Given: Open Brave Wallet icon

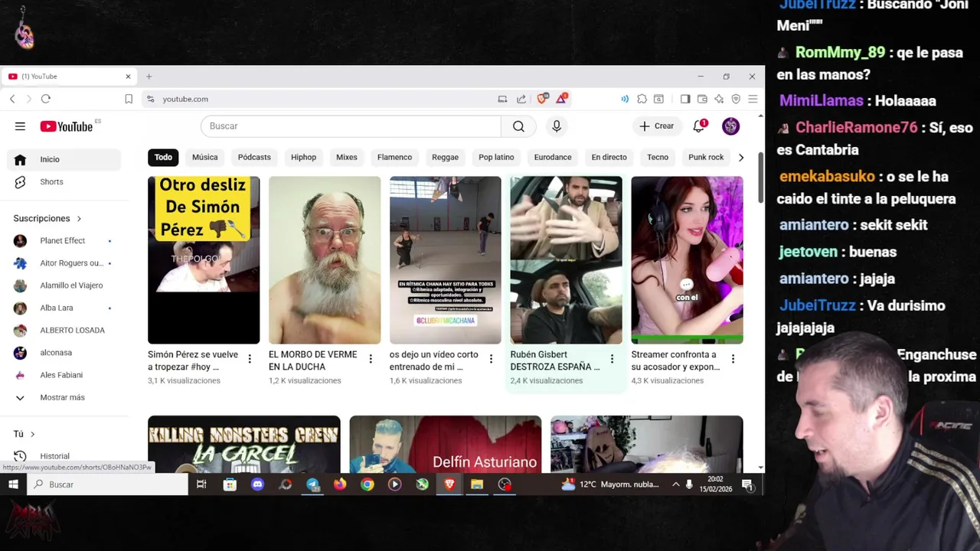Looking at the screenshot, I should pos(702,99).
